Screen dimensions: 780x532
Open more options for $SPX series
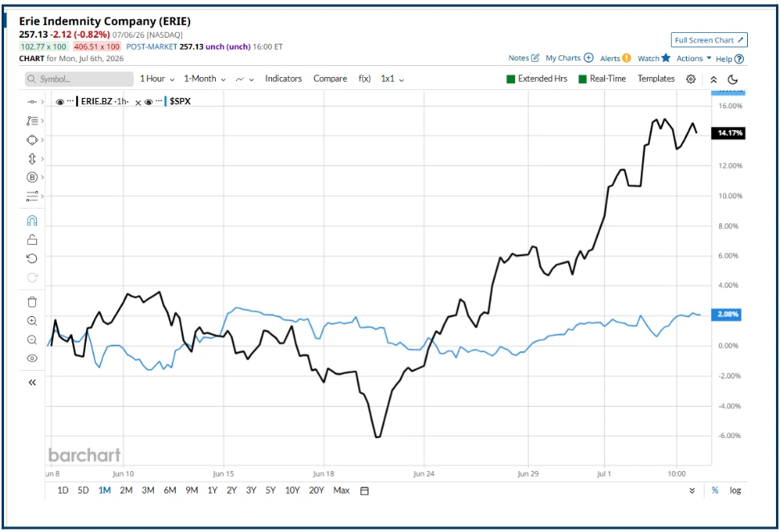[x=159, y=101]
